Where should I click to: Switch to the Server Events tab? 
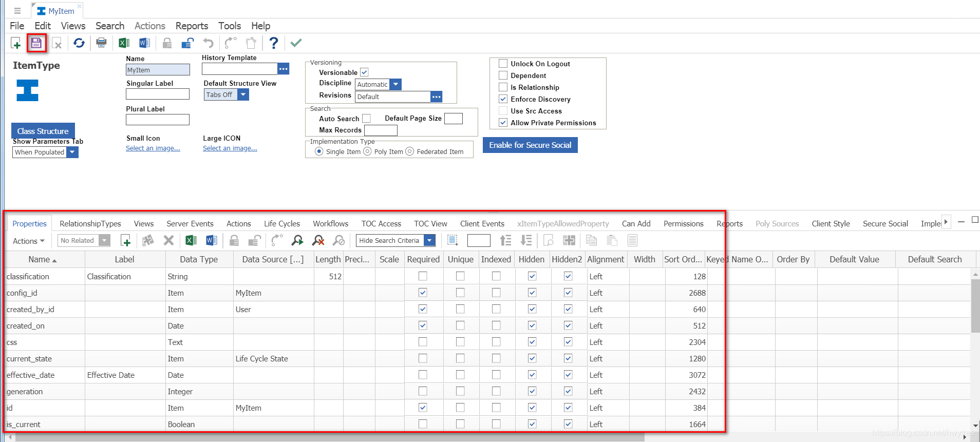[190, 224]
